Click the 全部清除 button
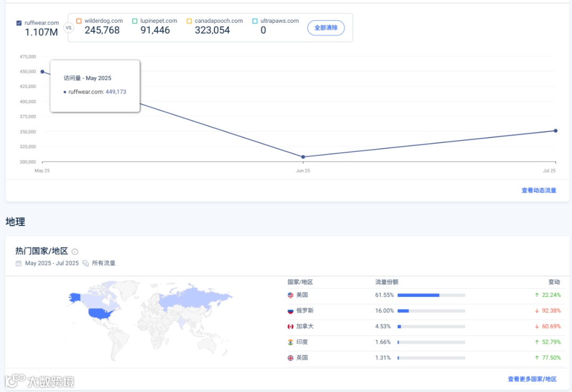Viewport: 572px width, 392px height. pyautogui.click(x=326, y=28)
